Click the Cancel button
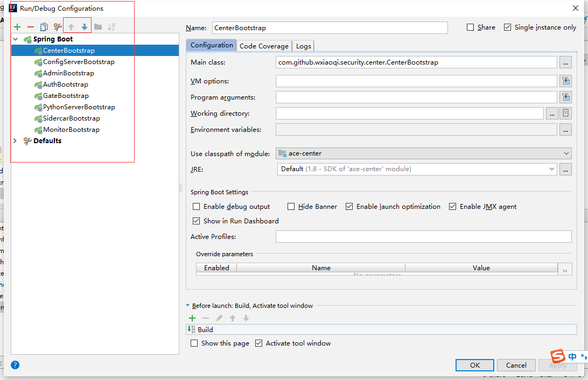This screenshot has width=588, height=380. click(516, 365)
